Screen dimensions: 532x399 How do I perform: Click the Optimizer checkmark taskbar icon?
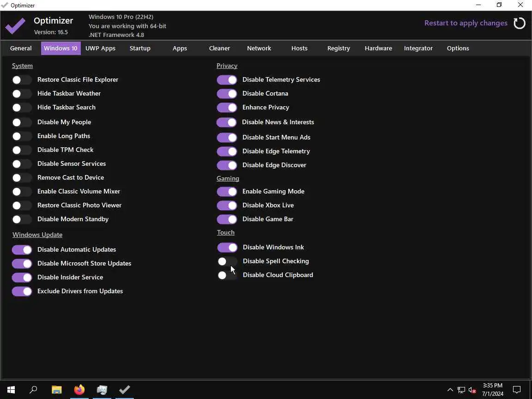[125, 389]
